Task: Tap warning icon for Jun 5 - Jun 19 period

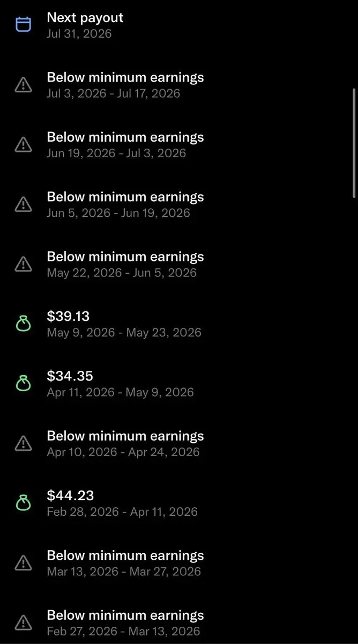Action: [x=23, y=204]
